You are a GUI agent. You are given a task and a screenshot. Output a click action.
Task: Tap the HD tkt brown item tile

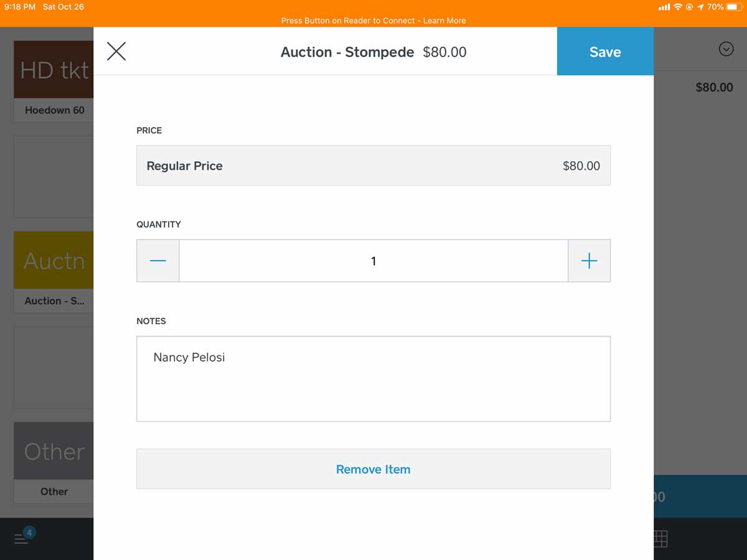pyautogui.click(x=54, y=70)
